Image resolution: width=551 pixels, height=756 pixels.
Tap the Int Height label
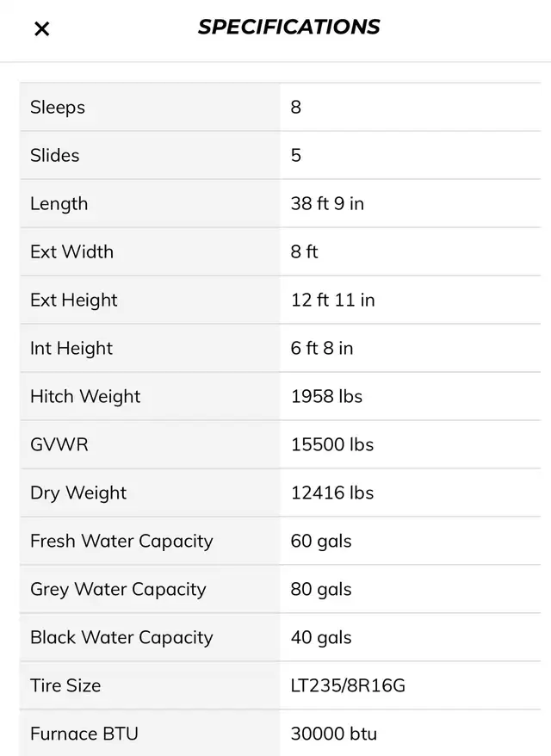[71, 349]
